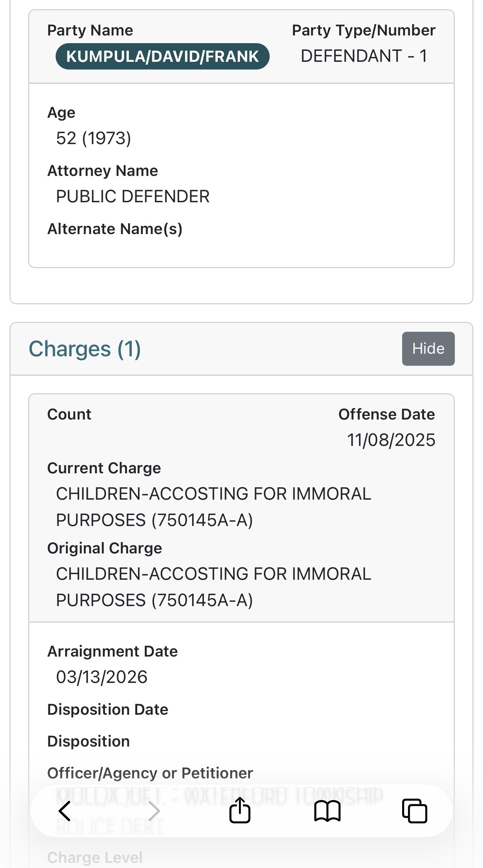Click the Current Charge description text
Screen dimensions: 483x868
(213, 507)
